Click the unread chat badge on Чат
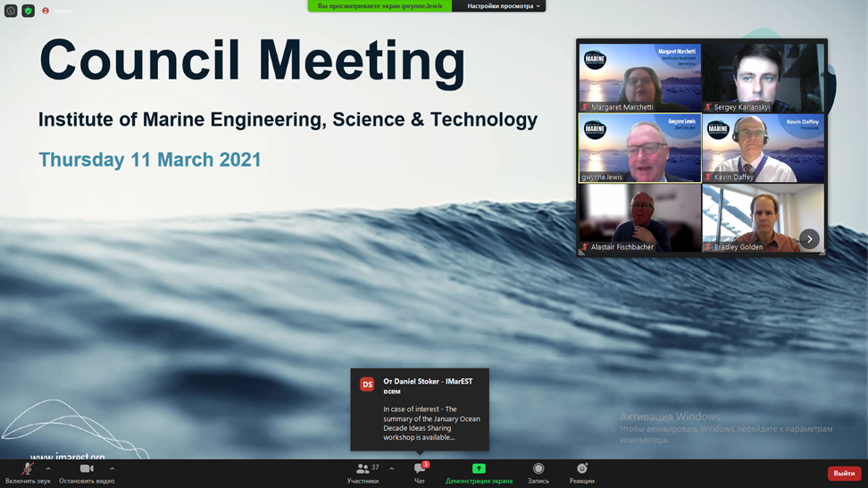Image resolution: width=868 pixels, height=488 pixels. (426, 464)
